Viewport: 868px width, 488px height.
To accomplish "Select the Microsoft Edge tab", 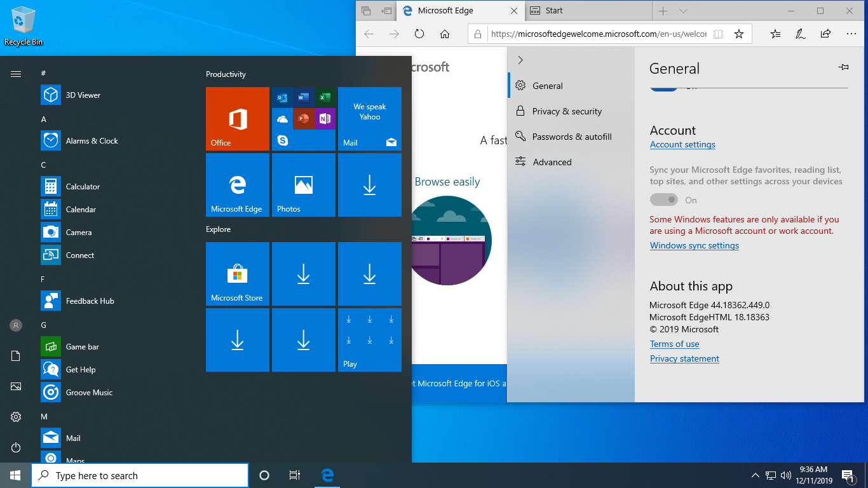I will tap(461, 11).
